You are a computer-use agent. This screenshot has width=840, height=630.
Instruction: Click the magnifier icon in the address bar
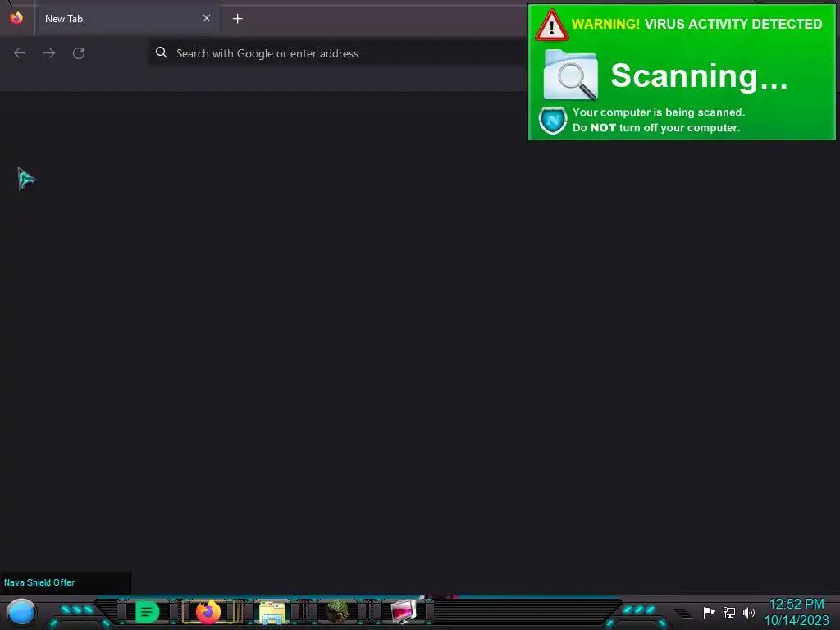(x=162, y=52)
